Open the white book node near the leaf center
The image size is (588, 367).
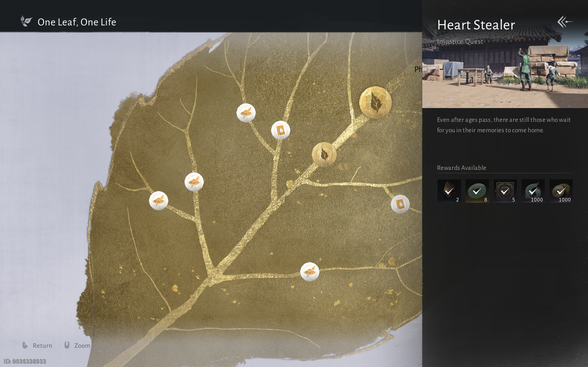[x=281, y=130]
